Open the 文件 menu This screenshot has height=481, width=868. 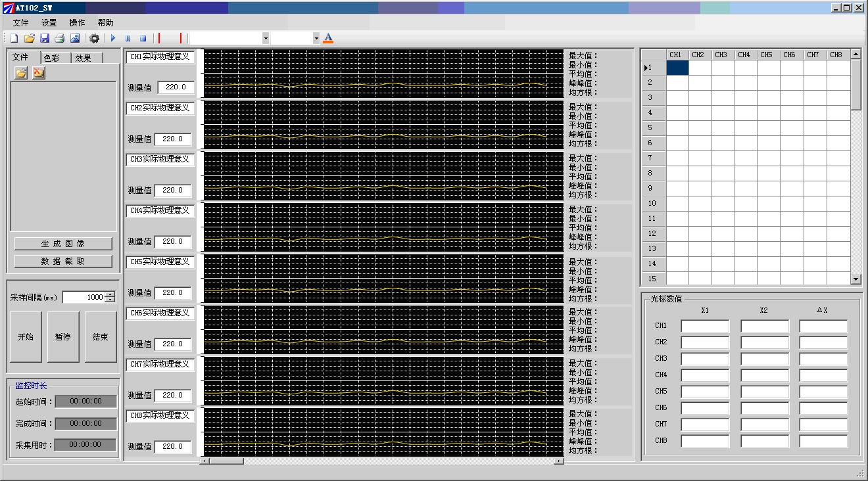pyautogui.click(x=20, y=22)
